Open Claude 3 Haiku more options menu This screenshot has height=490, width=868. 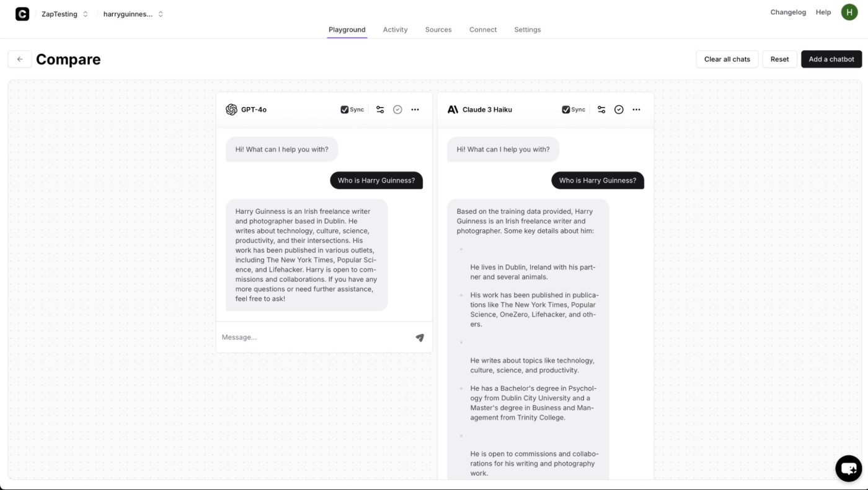click(636, 110)
